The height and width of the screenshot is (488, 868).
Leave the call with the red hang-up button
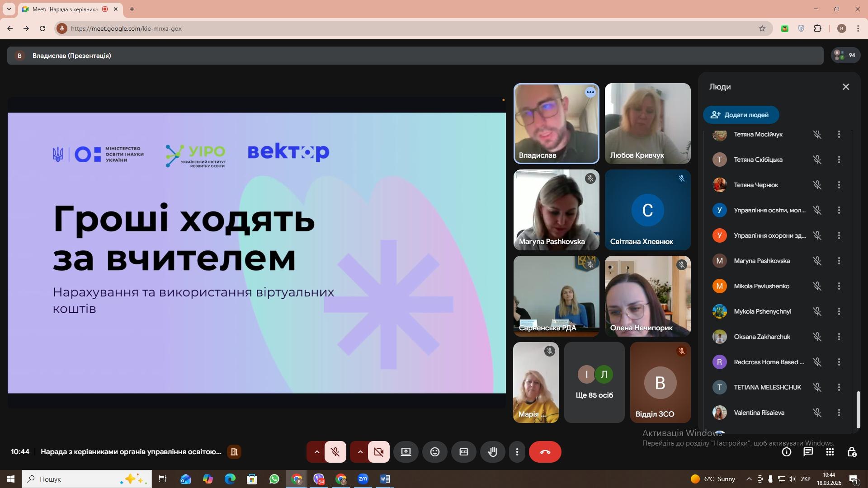click(x=545, y=451)
